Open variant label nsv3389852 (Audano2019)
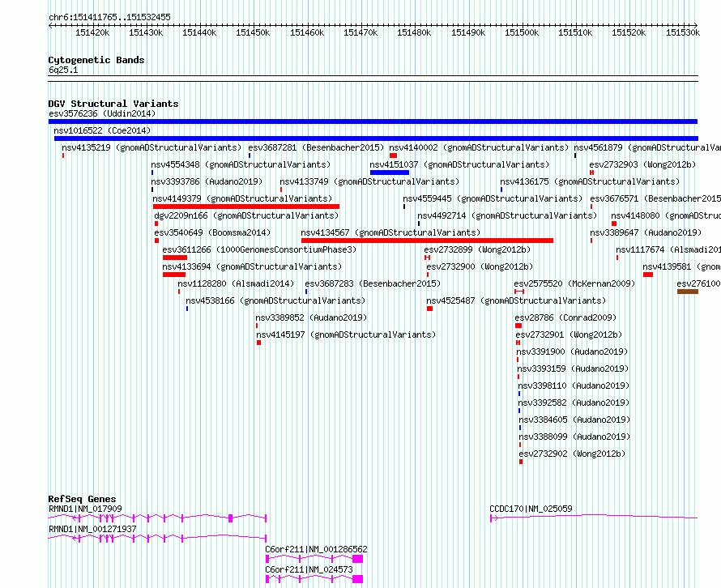721x588 pixels. 311,317
